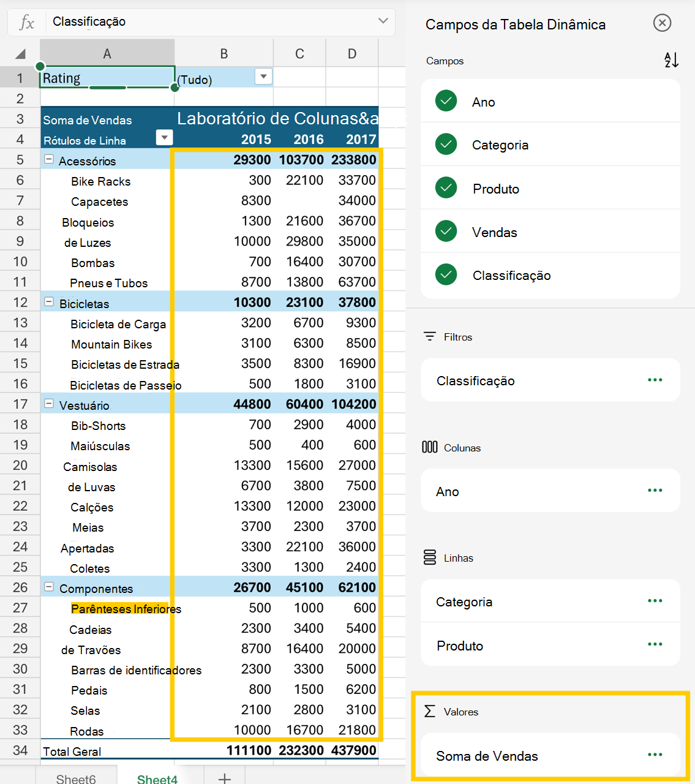The height and width of the screenshot is (784, 695).
Task: Switch to the Sheet4 tab
Action: (x=157, y=777)
